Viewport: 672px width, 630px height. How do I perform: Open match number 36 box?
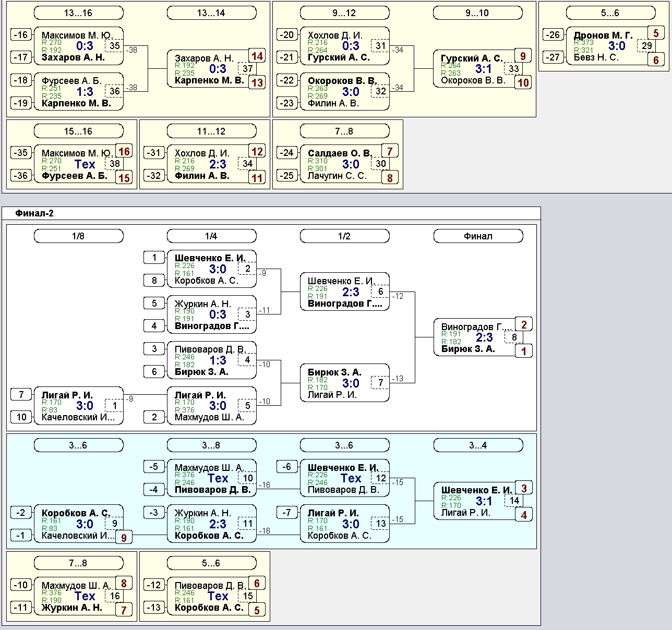(x=114, y=91)
